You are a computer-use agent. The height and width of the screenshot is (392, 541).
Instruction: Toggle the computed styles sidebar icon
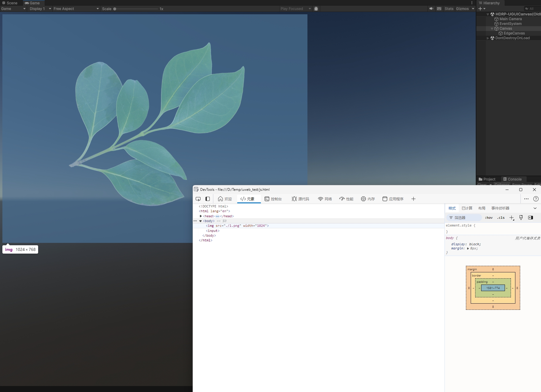530,218
